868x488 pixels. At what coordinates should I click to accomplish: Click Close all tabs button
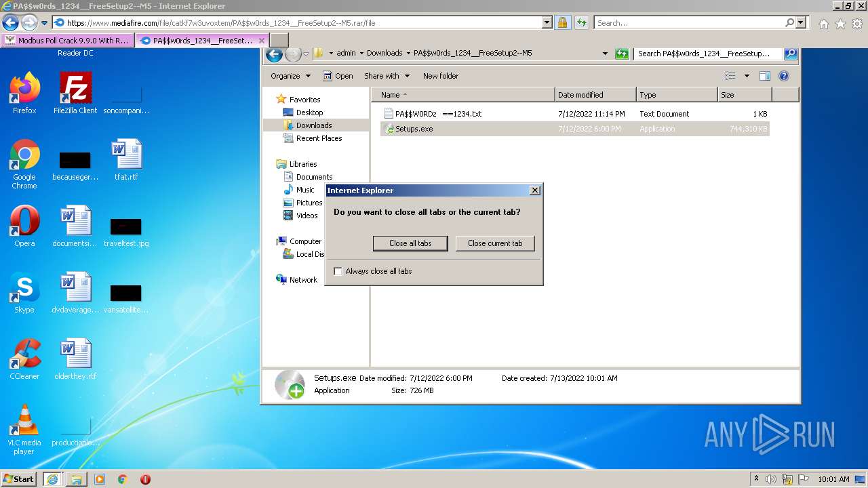point(410,243)
